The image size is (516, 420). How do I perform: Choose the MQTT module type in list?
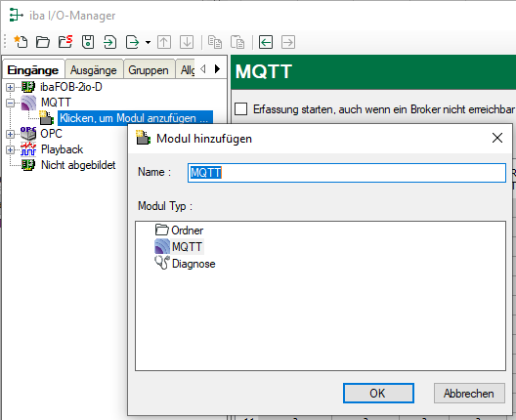tap(187, 247)
